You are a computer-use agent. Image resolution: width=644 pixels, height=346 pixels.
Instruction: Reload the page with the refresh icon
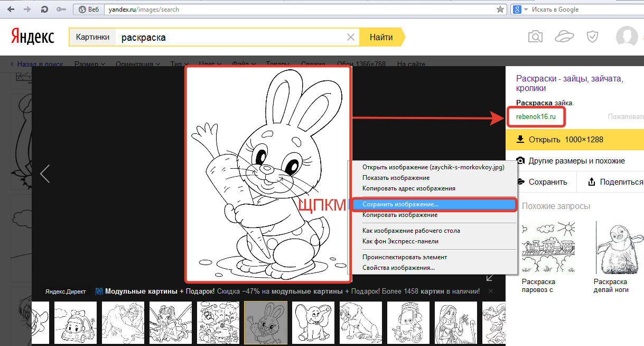click(45, 10)
